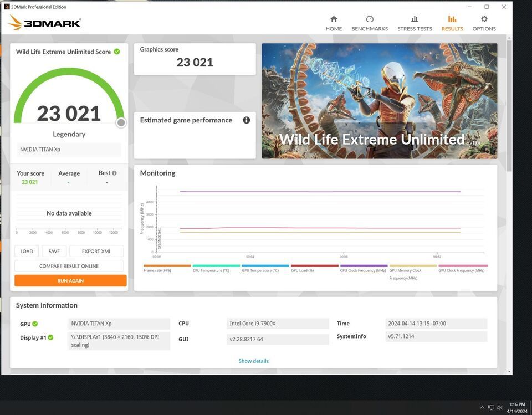This screenshot has height=415, width=532.
Task: Click the Graphics score value 23 021
Action: click(x=195, y=63)
